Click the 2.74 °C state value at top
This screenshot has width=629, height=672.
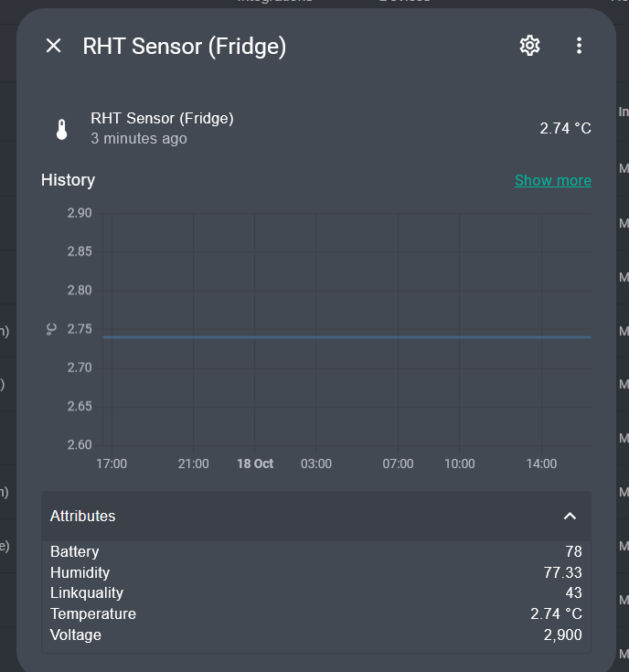point(565,128)
